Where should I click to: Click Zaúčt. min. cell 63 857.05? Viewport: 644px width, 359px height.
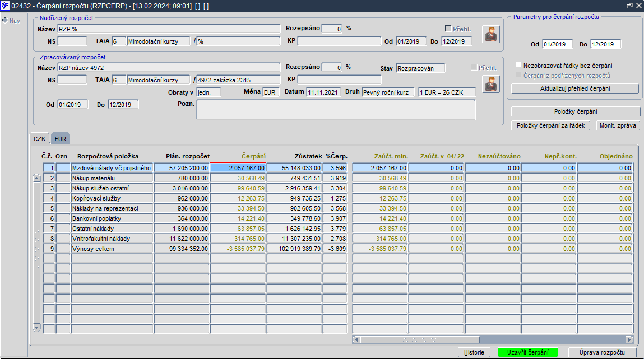pos(380,229)
